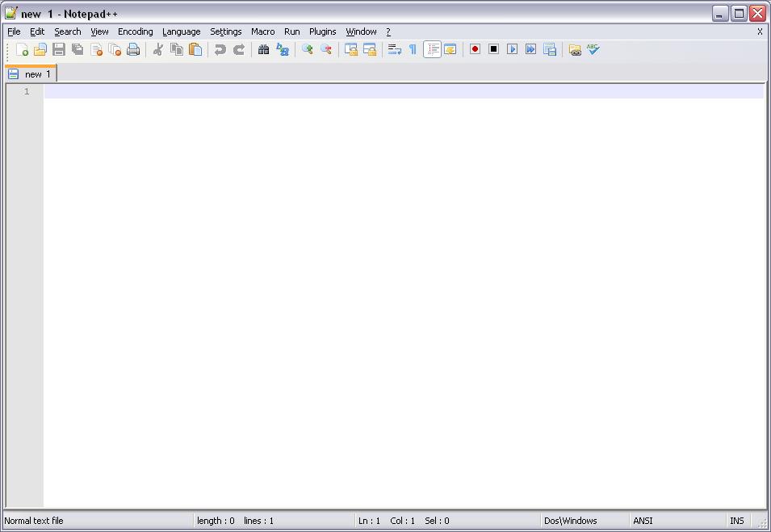Open Find with the binoculars icon
771x532 pixels.
pos(263,49)
